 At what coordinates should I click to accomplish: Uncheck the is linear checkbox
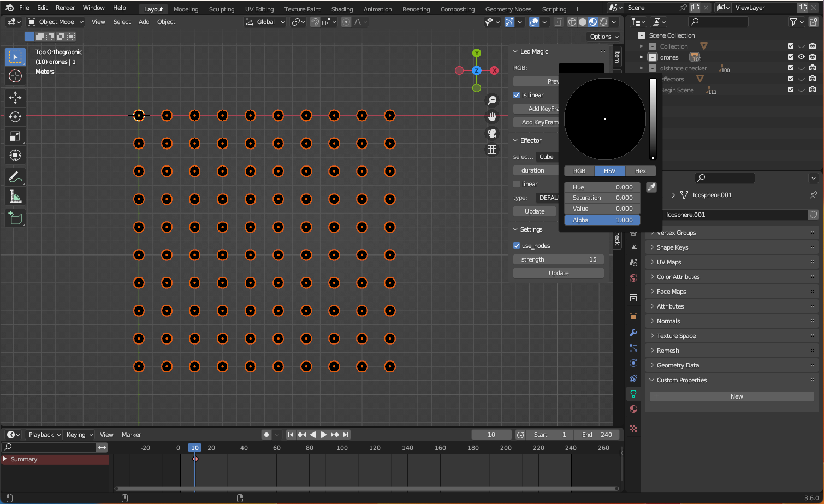click(x=517, y=95)
